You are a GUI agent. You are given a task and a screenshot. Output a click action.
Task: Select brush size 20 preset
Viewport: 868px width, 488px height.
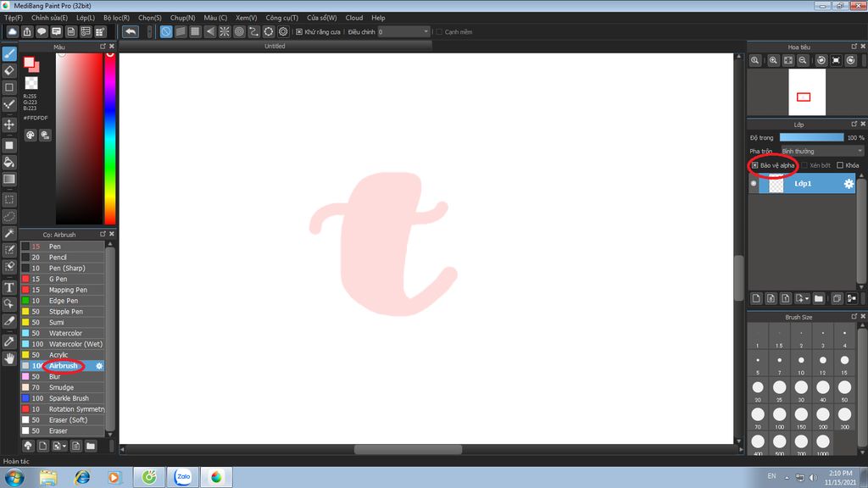click(758, 388)
